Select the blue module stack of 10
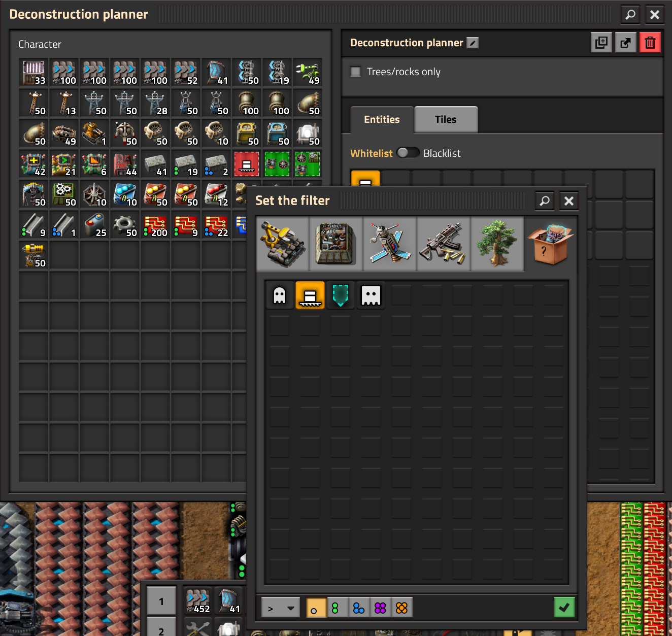The height and width of the screenshot is (636, 672). pyautogui.click(x=125, y=194)
